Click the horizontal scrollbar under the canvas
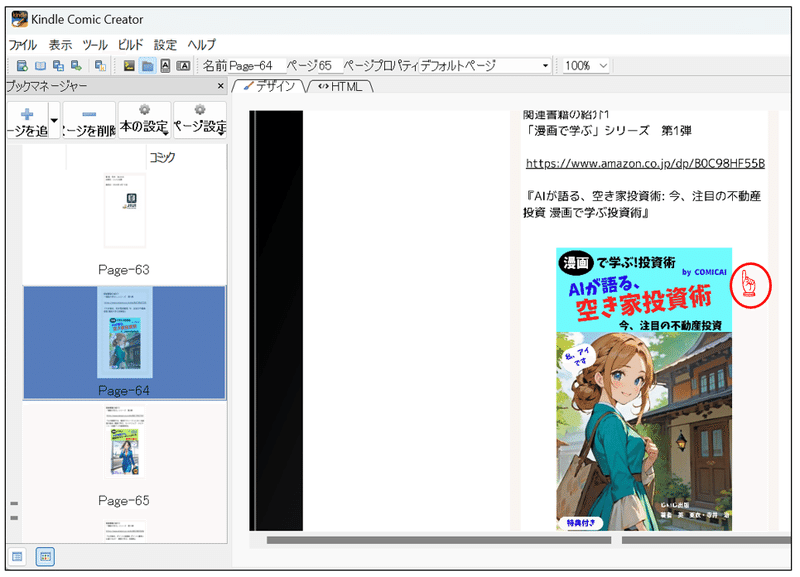800x577 pixels. 439,540
